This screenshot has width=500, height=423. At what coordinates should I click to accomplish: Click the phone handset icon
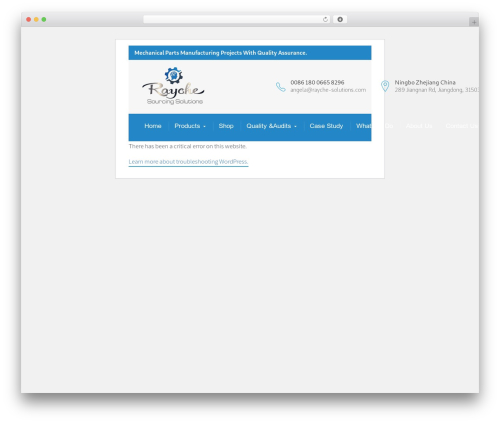click(x=281, y=87)
